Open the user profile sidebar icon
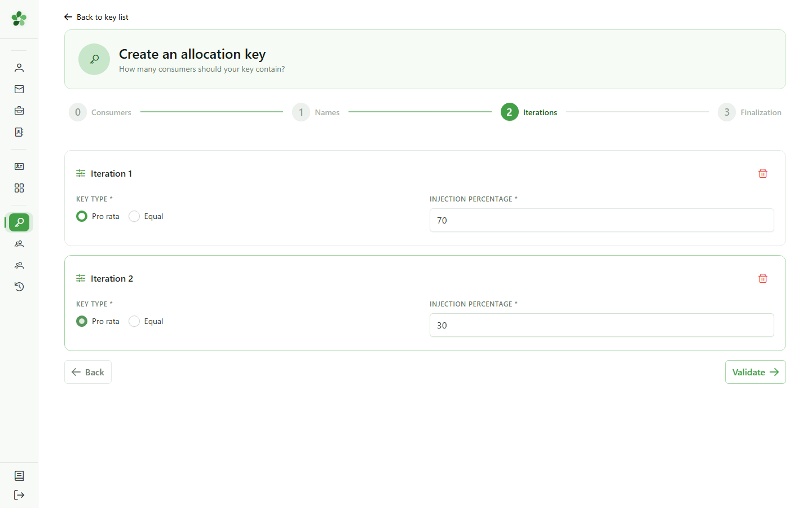 click(19, 68)
